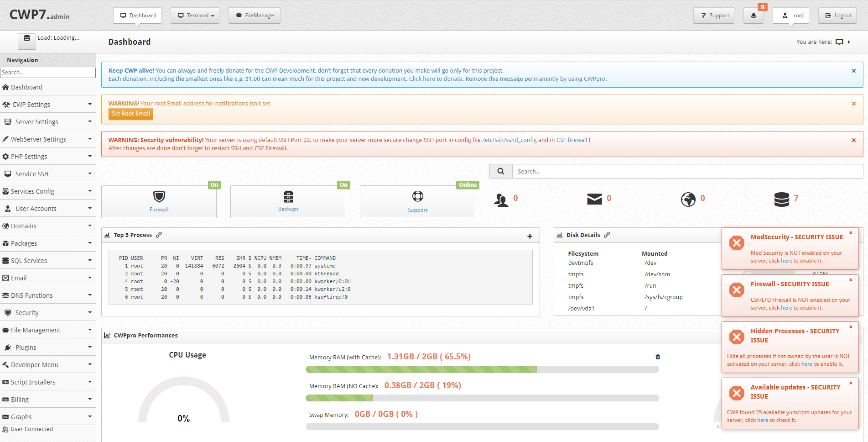Click the CWPpro Performances chart icon
Viewport: 868px width, 442px height.
(107, 335)
